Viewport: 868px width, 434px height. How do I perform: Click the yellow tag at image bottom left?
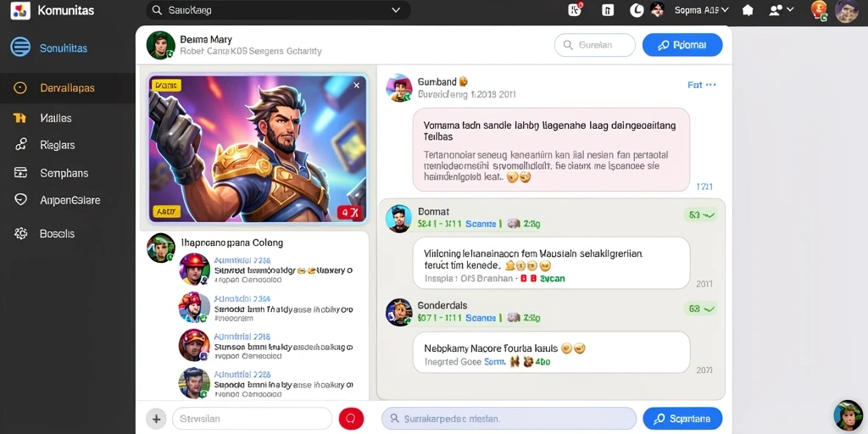click(166, 211)
